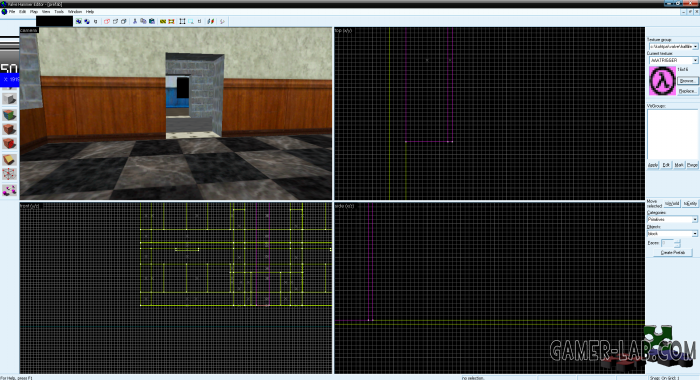Select the gray Block tool cube
700x380 pixels.
(9, 99)
